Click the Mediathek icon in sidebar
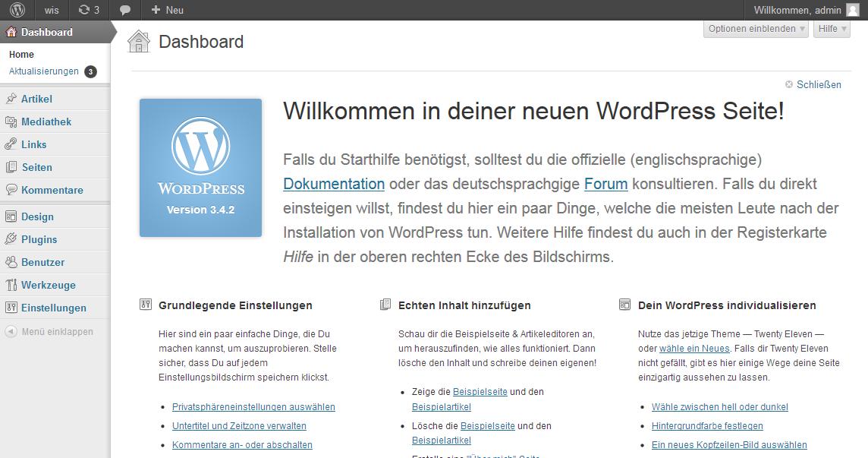This screenshot has height=458, width=868. pyautogui.click(x=11, y=122)
